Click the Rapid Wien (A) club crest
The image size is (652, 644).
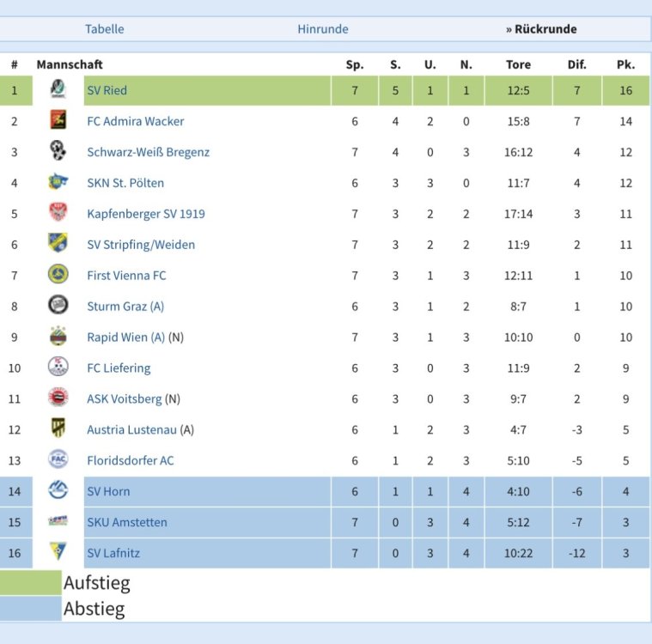tap(58, 337)
